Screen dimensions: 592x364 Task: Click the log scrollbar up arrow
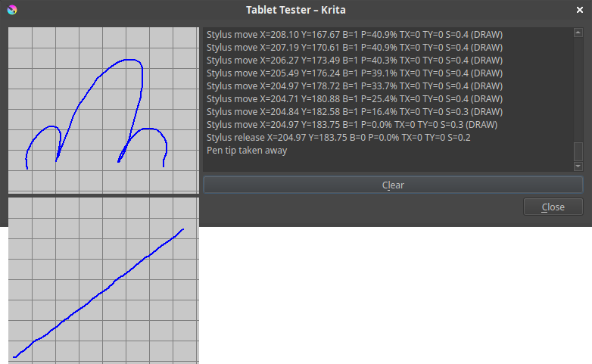pyautogui.click(x=578, y=33)
